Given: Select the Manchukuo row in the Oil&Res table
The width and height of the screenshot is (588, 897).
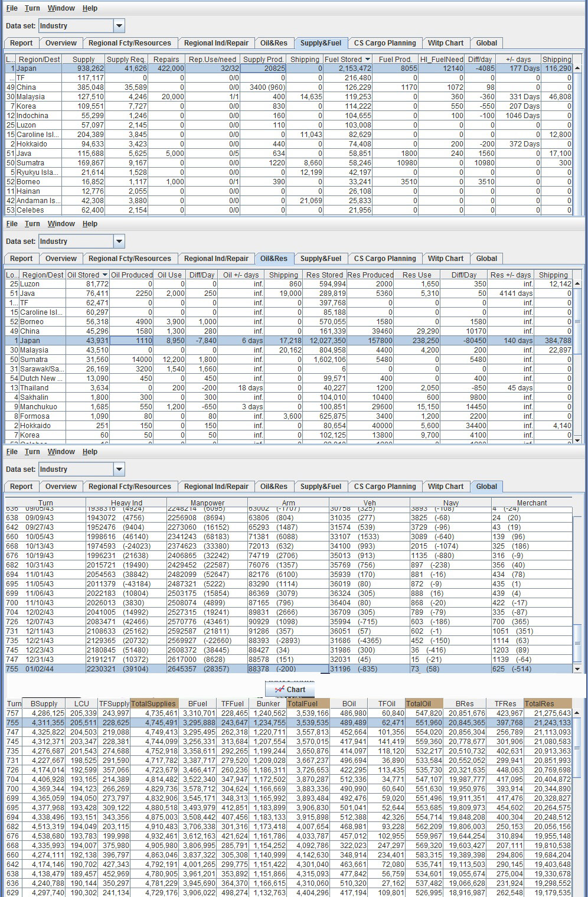Looking at the screenshot, I should click(x=289, y=407).
